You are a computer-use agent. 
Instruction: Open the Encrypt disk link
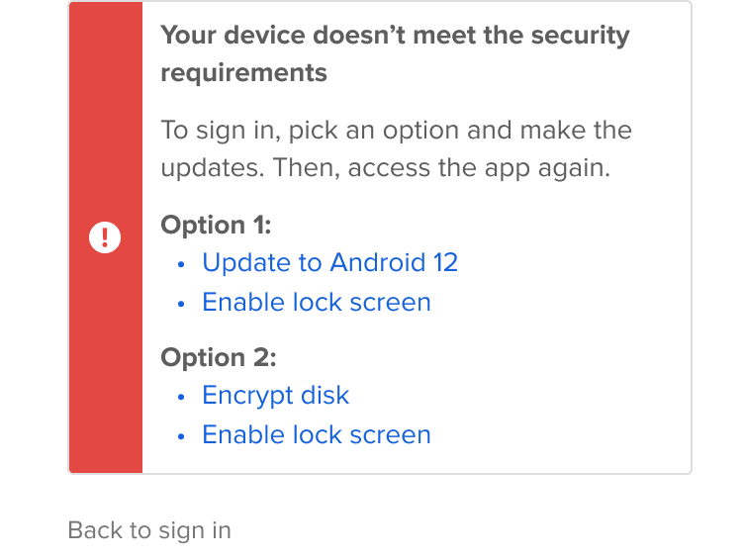coord(275,395)
